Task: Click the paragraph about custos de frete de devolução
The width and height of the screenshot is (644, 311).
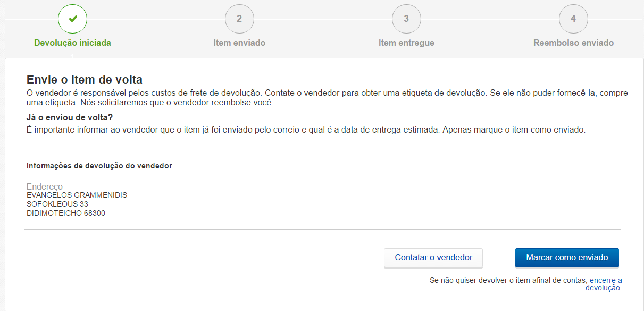Action: [x=327, y=97]
